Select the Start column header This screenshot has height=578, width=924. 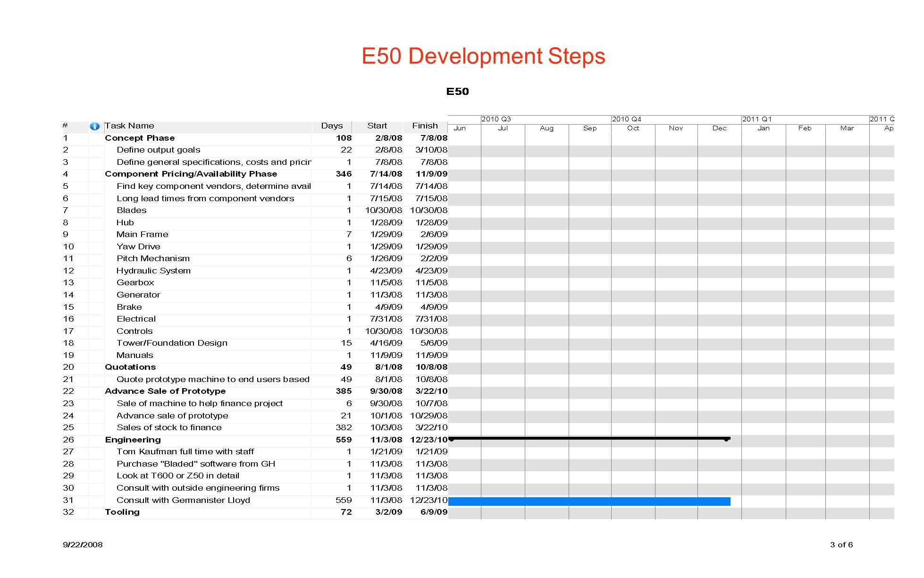pyautogui.click(x=377, y=126)
